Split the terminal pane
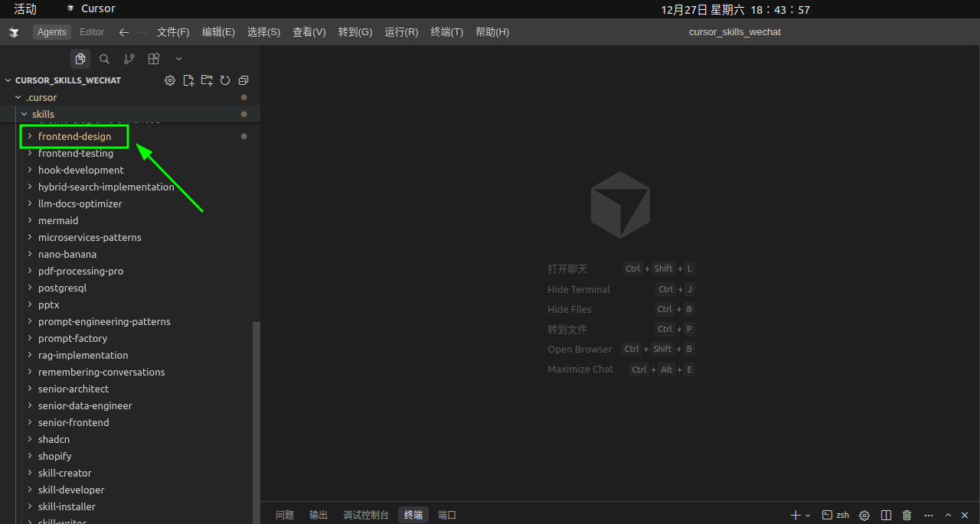 (886, 515)
